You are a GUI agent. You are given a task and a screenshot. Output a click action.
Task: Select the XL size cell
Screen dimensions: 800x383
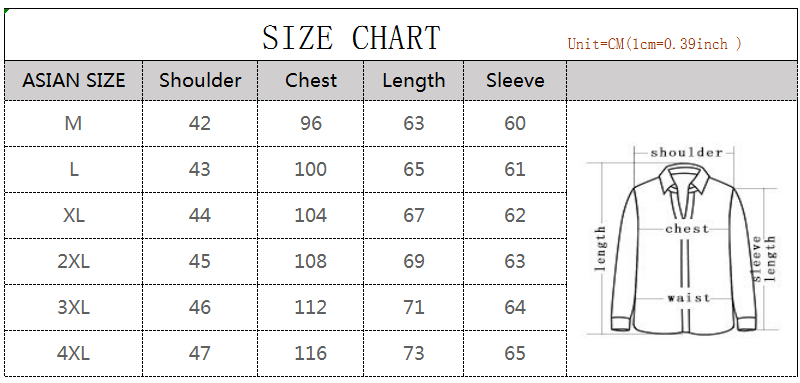(x=73, y=215)
